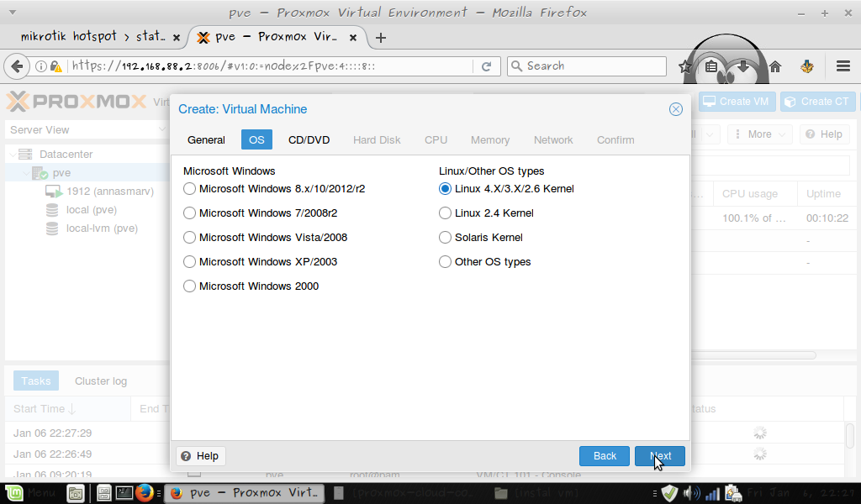This screenshot has height=504, width=861.
Task: Open the Memory wizard tab
Action: tap(490, 139)
